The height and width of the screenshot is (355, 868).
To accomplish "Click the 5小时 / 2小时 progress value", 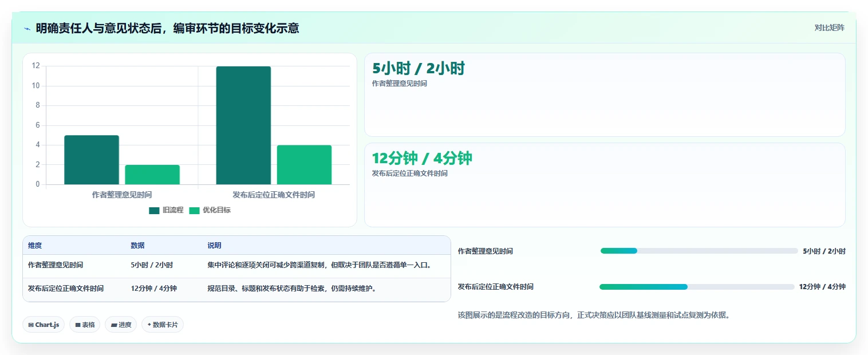I will (x=824, y=251).
